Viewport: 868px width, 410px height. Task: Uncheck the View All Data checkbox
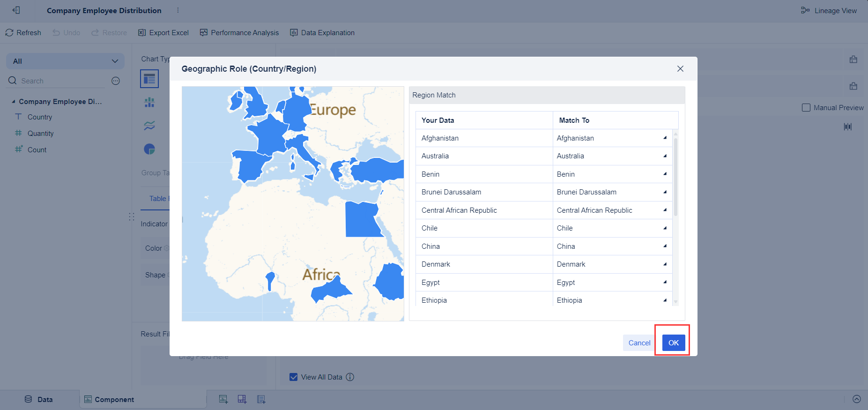294,377
